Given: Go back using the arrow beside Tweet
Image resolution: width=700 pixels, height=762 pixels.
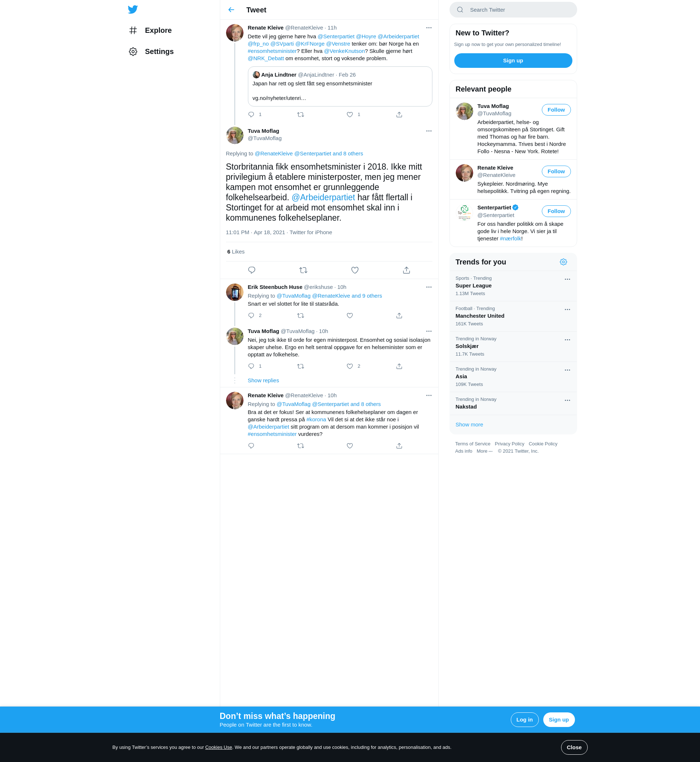Looking at the screenshot, I should pos(232,10).
